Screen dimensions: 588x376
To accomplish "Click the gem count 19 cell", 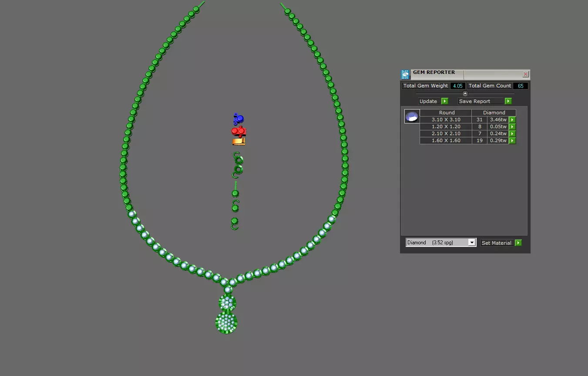I will 479,140.
